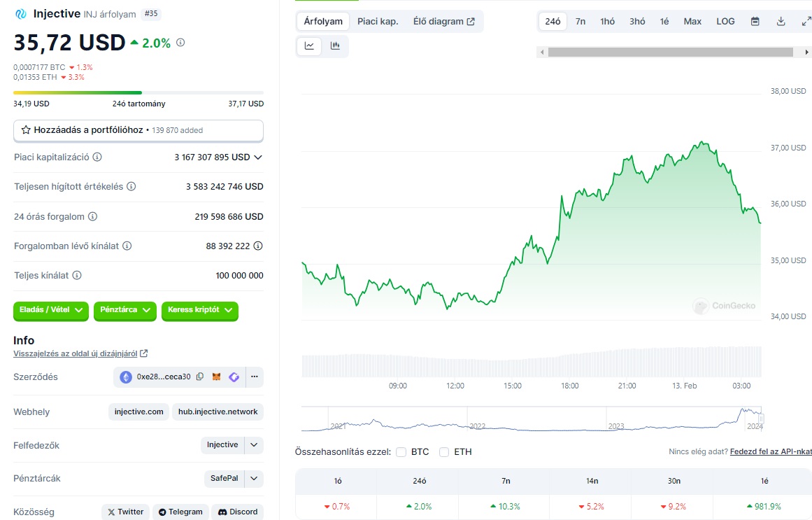This screenshot has width=812, height=520.
Task: Expand market cap details chevron
Action: pos(258,157)
